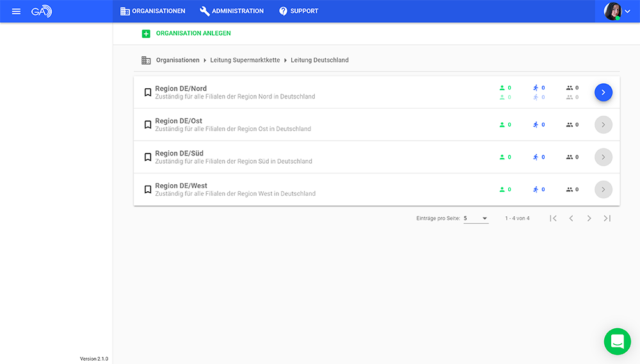Viewport: 640px width, 364px height.
Task: Open the Support menu item
Action: point(299,11)
